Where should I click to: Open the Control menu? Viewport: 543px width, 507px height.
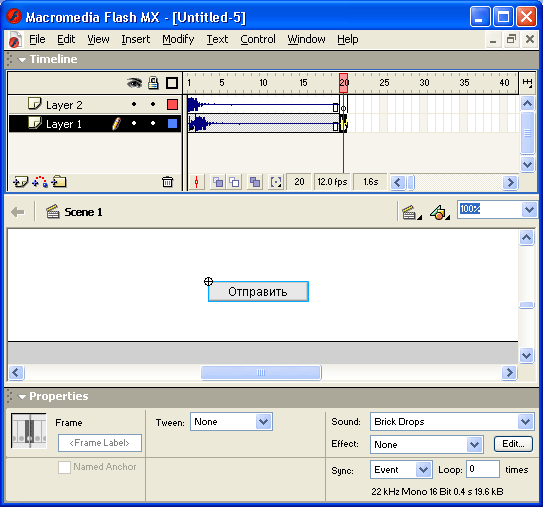point(258,39)
